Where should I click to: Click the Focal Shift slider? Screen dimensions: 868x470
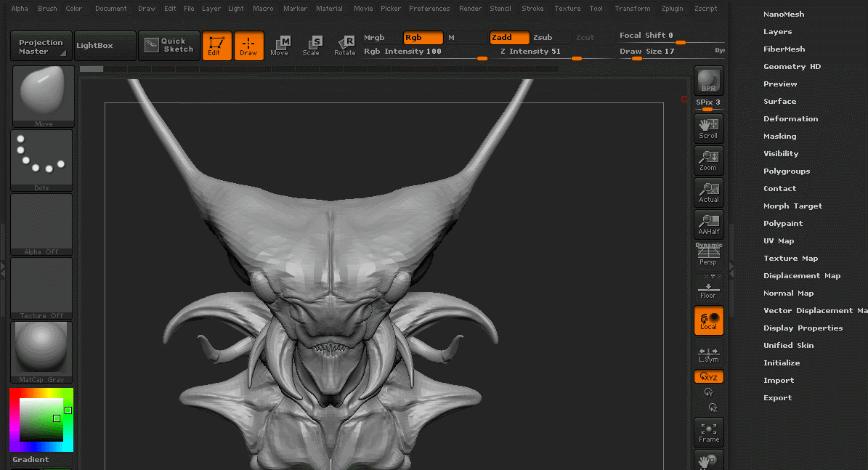(x=671, y=36)
